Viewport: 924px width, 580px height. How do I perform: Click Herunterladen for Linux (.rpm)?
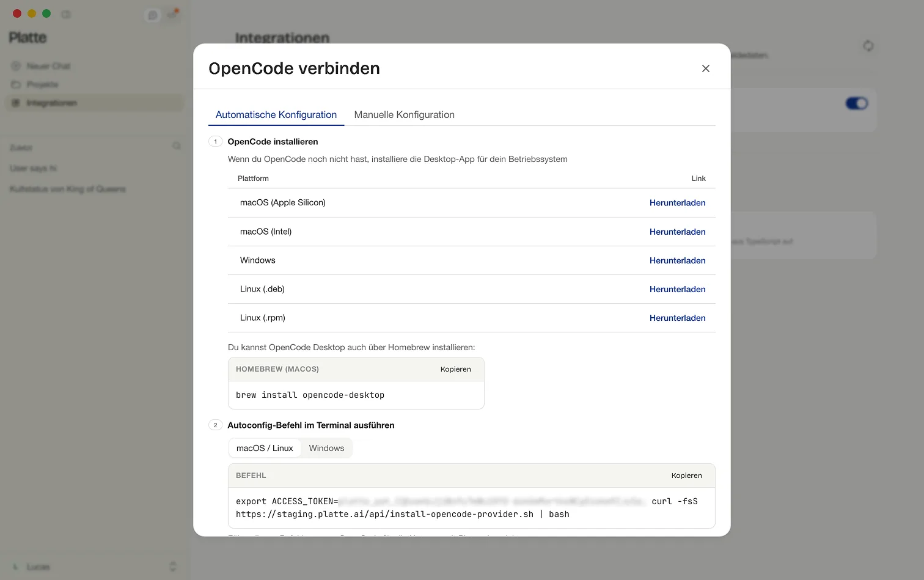677,318
